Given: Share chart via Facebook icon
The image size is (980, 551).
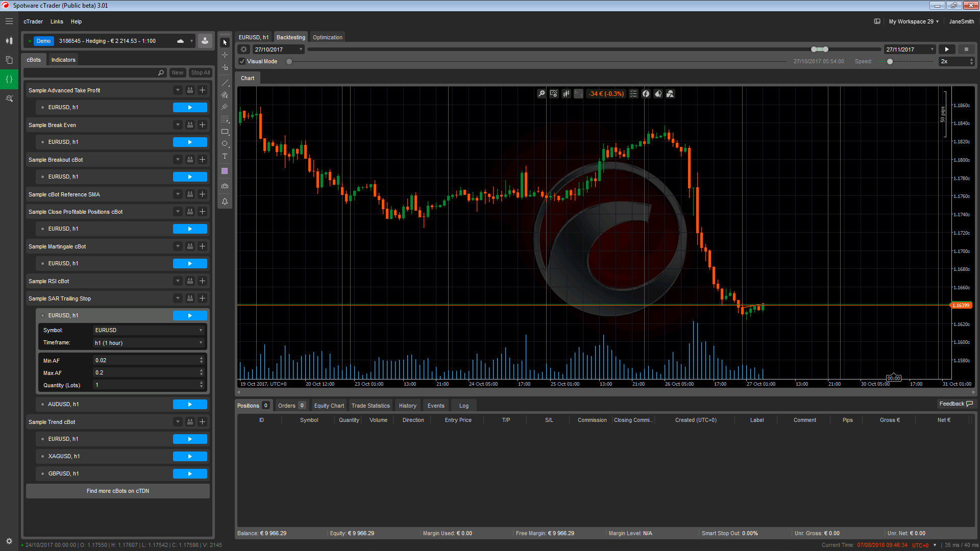Looking at the screenshot, I should [x=646, y=93].
